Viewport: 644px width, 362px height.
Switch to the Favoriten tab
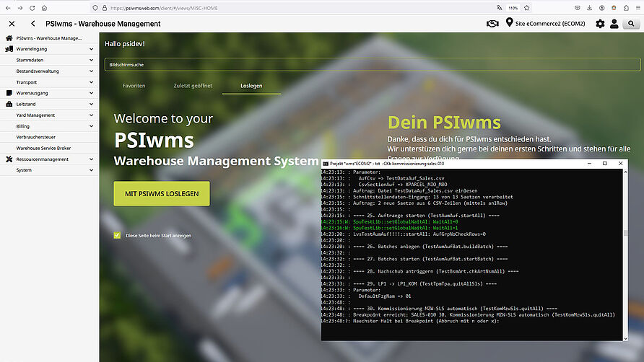[x=134, y=86]
